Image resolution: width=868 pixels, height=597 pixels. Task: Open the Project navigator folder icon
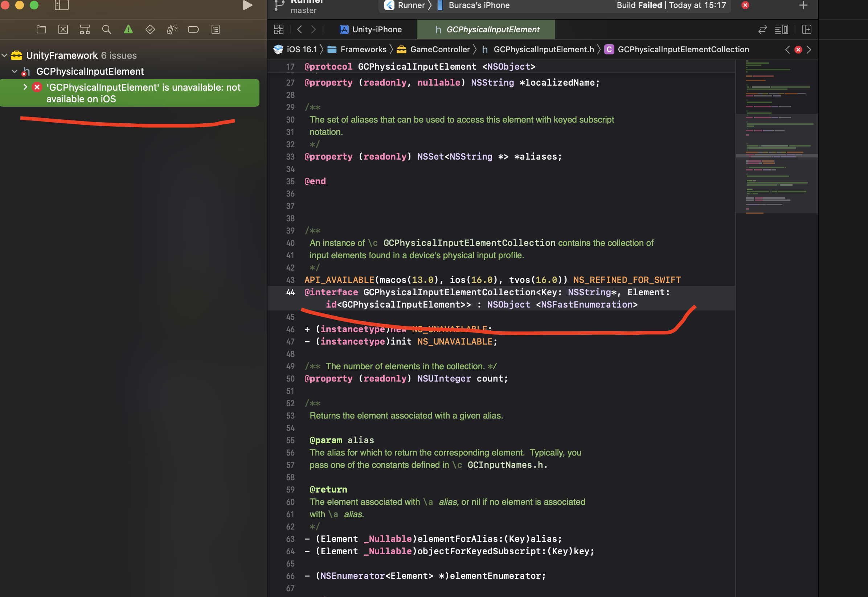(x=41, y=29)
